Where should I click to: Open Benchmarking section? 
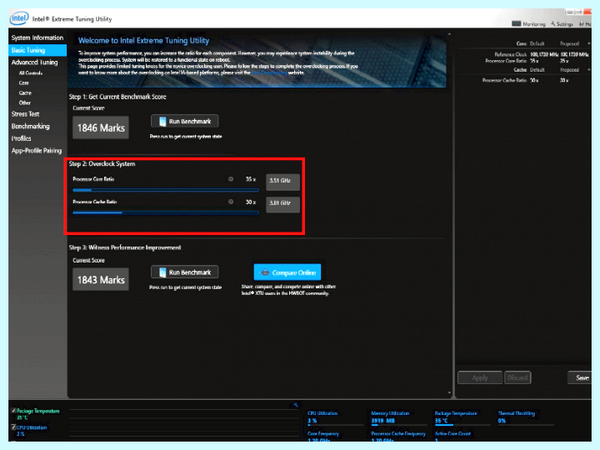coord(30,126)
